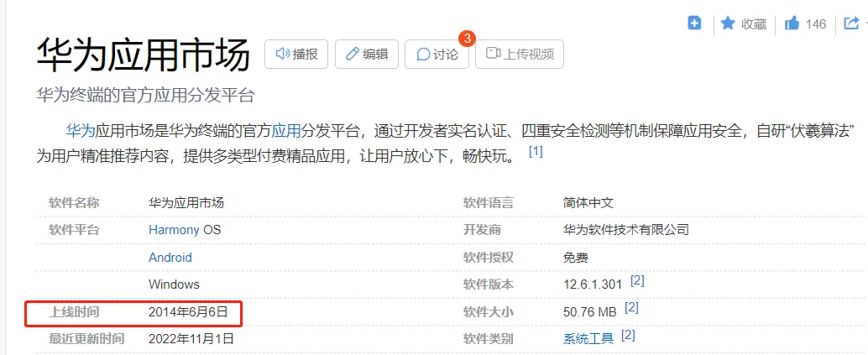Click the subtitle 华为终端的官方应用分发平台
Image resolution: width=868 pixels, height=355 pixels.
pos(145,95)
